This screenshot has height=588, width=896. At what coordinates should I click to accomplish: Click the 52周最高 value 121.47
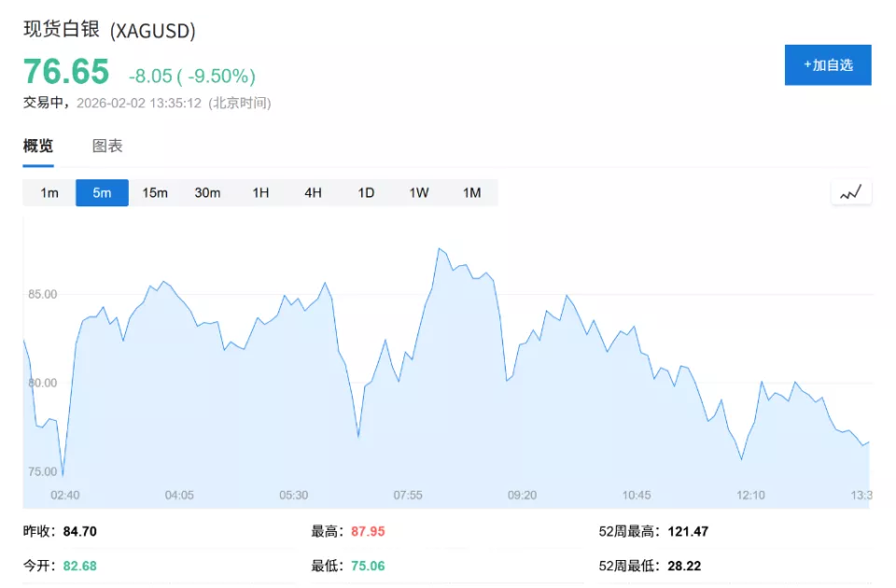coord(688,532)
